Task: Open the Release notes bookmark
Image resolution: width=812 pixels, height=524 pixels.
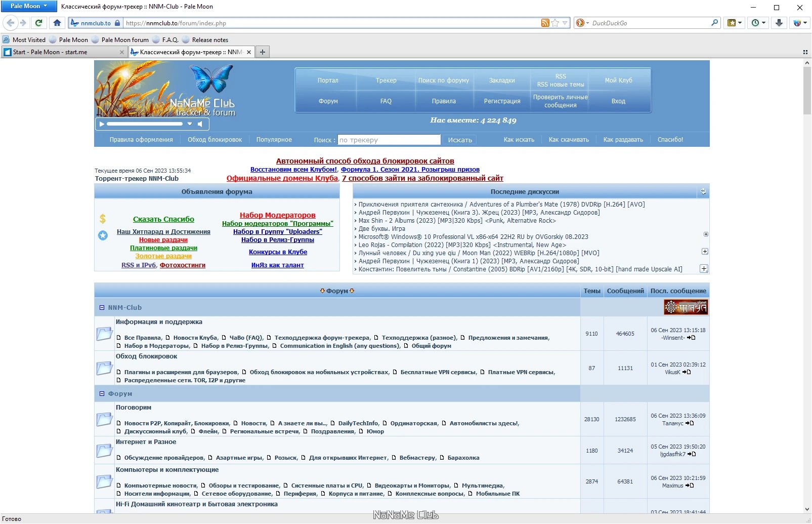Action: tap(205, 40)
